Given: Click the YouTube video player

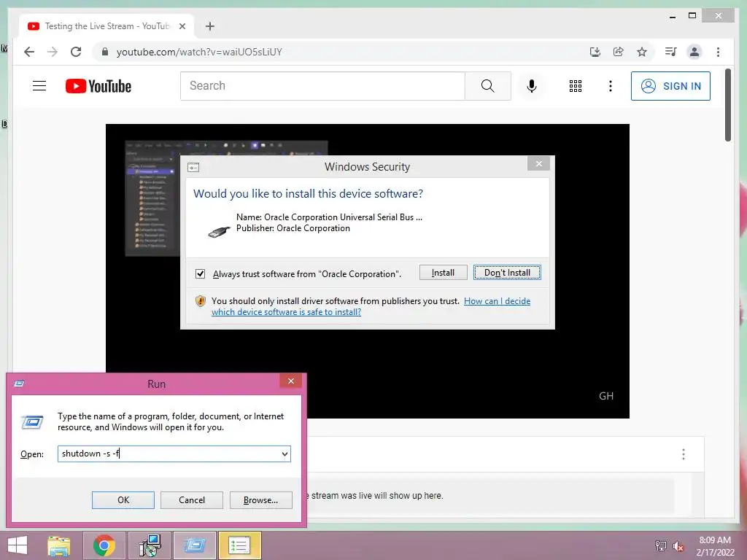Looking at the screenshot, I should point(368,271).
